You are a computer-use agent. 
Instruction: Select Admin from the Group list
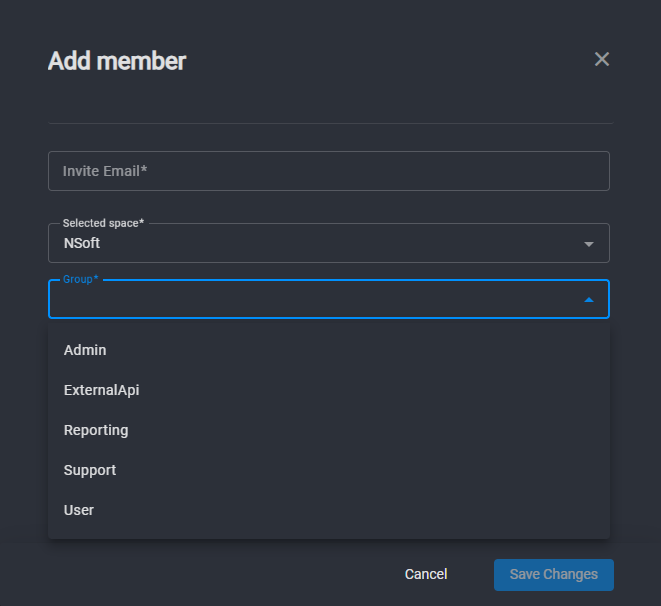(329, 350)
